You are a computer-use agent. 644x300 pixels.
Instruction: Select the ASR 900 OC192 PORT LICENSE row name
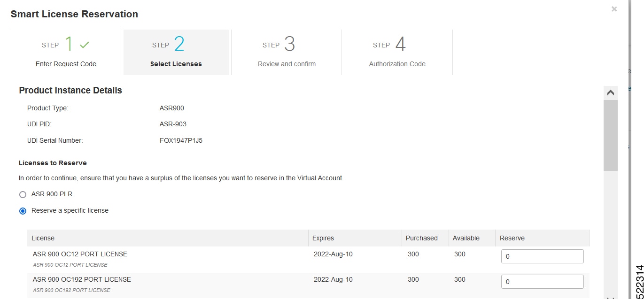[x=82, y=279]
